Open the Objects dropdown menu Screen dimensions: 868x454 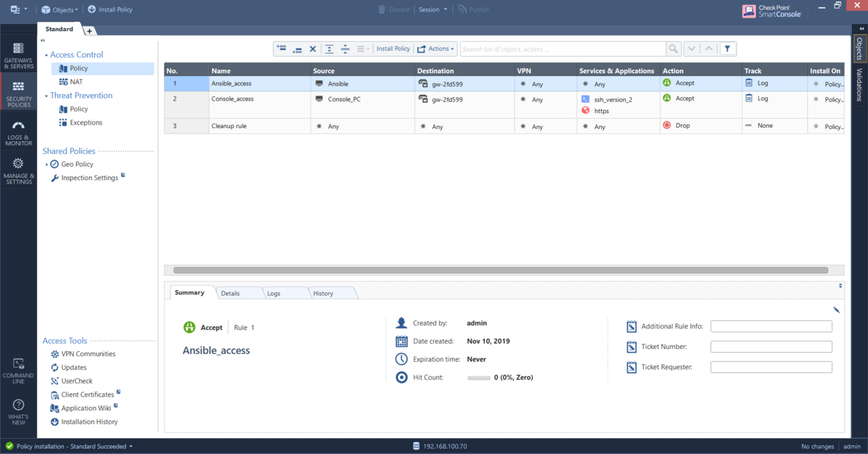click(60, 9)
